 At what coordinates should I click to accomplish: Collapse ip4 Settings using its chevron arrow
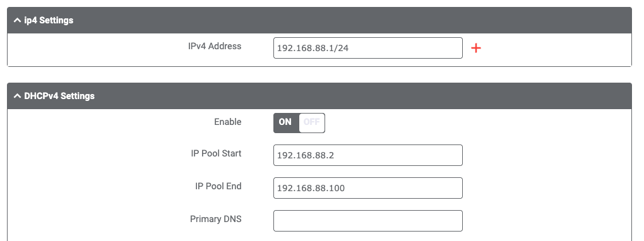17,20
